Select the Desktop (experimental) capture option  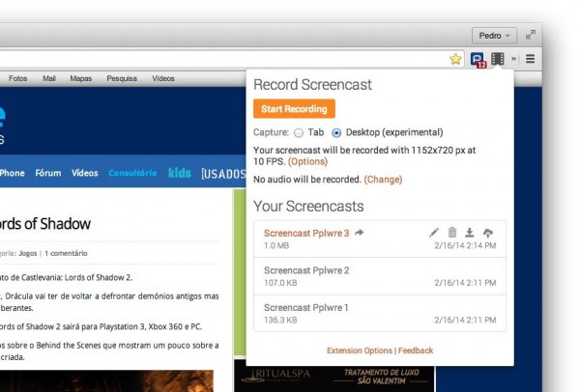pyautogui.click(x=336, y=132)
